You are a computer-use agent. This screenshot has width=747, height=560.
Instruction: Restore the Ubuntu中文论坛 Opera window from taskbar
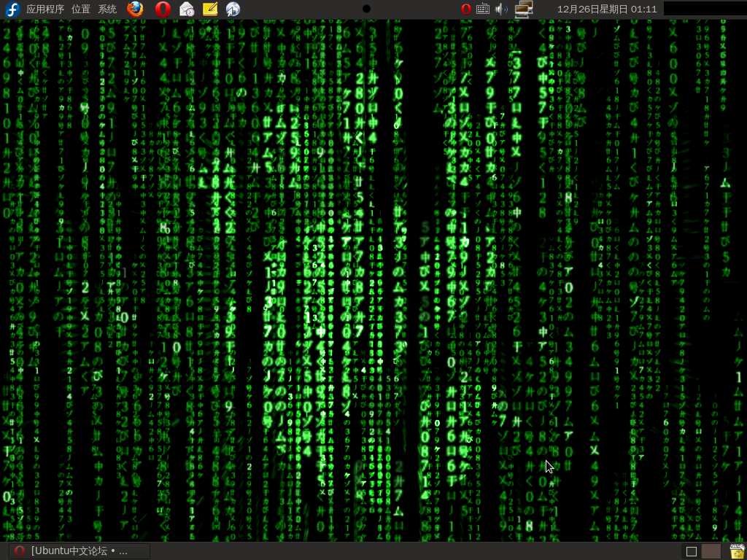[x=80, y=551]
